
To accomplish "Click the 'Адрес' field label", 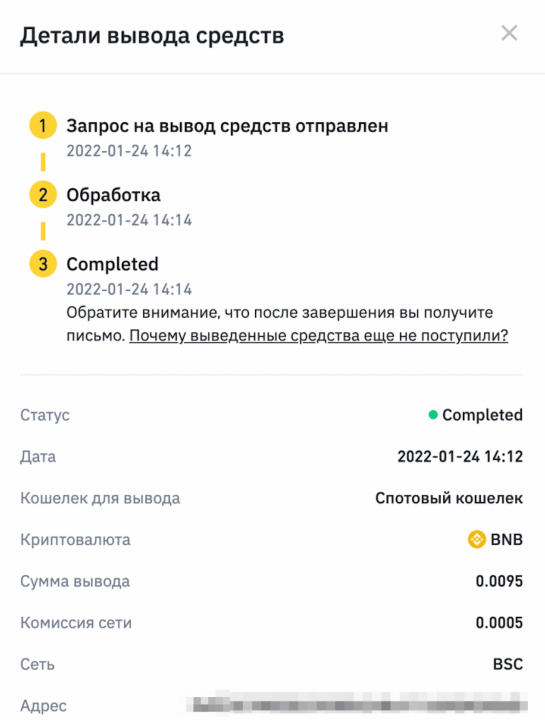I will point(43,706).
